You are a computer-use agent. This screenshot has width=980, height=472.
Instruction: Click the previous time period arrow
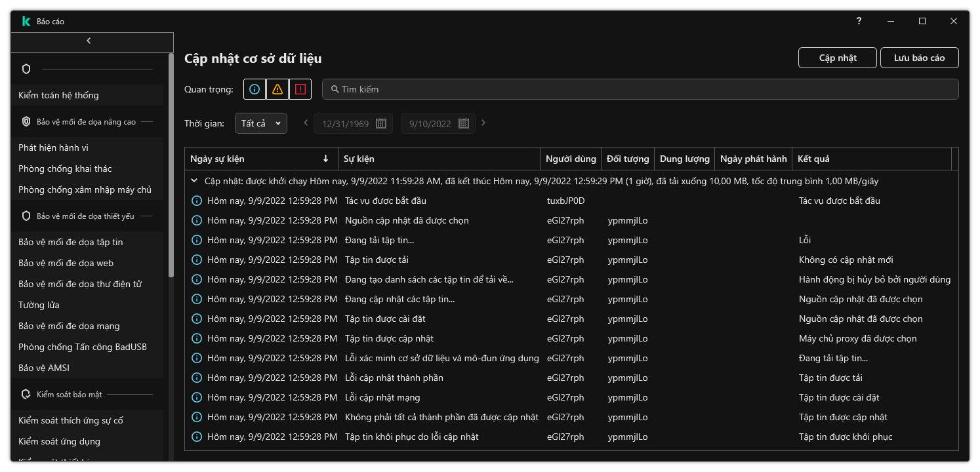pyautogui.click(x=306, y=123)
